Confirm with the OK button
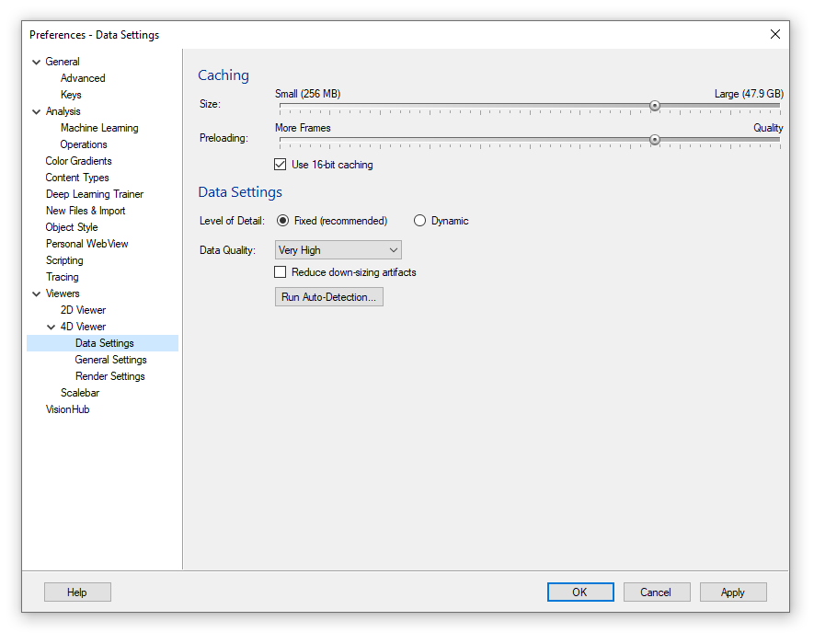 pyautogui.click(x=580, y=592)
